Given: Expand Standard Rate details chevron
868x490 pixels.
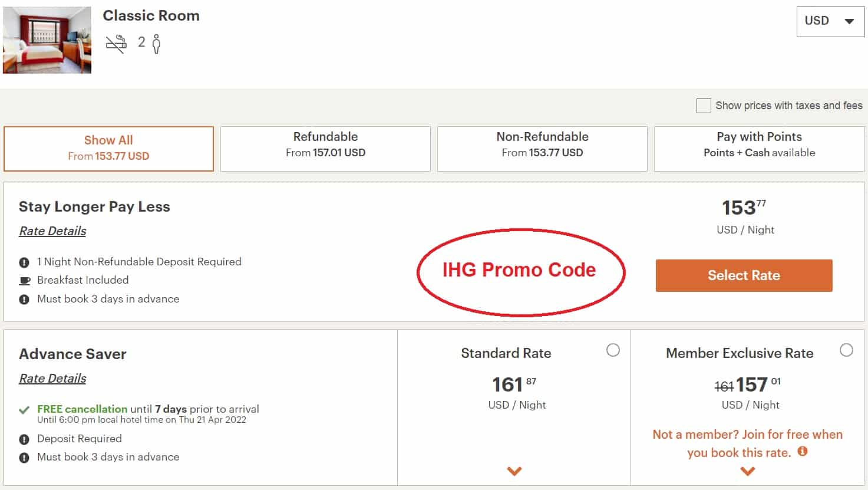Looking at the screenshot, I should pos(514,471).
